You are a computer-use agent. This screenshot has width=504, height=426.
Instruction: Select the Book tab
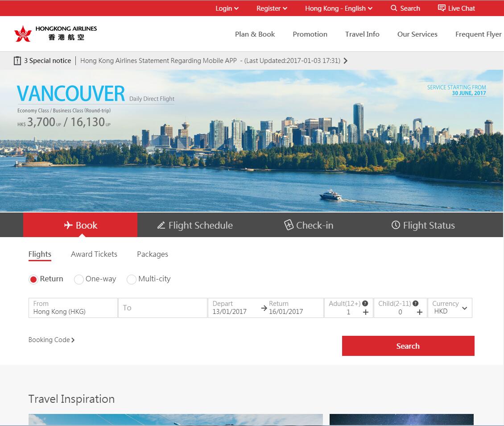pyautogui.click(x=80, y=225)
